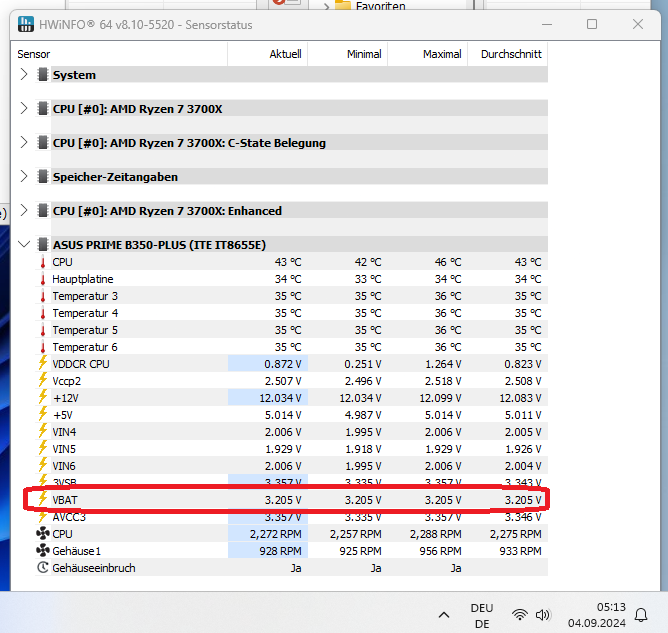Click the 46 °C maximal CPU temperature
668x633 pixels.
[x=448, y=262]
